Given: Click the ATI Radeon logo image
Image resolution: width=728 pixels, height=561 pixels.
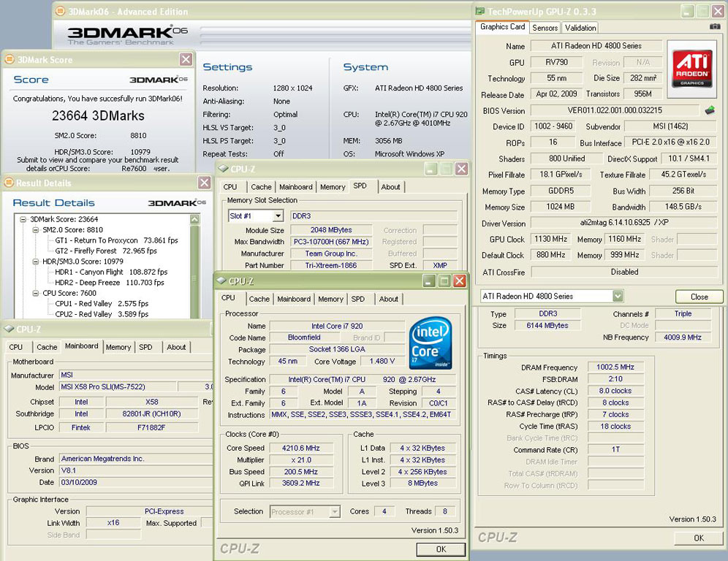Looking at the screenshot, I should click(x=692, y=69).
